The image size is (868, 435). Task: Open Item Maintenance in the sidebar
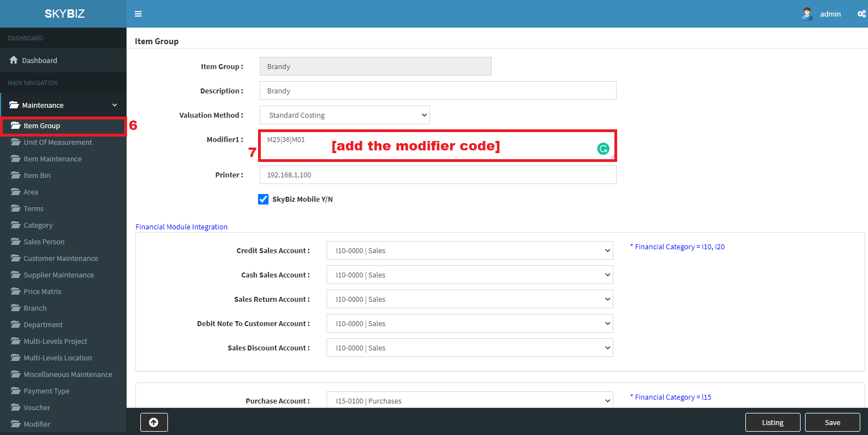point(52,159)
